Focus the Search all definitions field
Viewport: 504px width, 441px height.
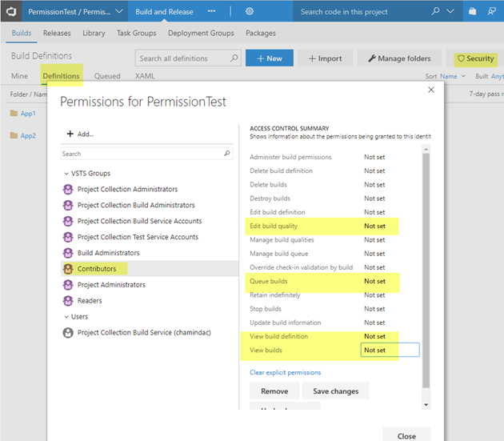pos(188,58)
